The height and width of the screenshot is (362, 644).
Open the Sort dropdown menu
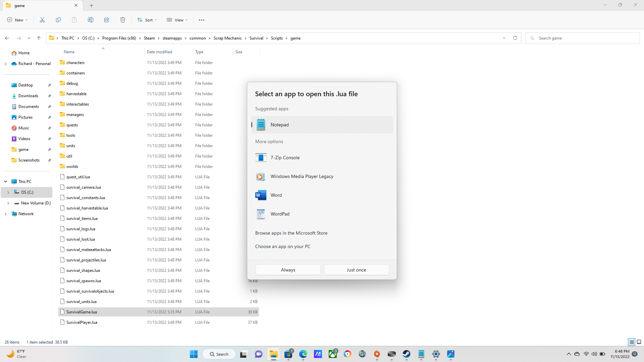point(147,20)
